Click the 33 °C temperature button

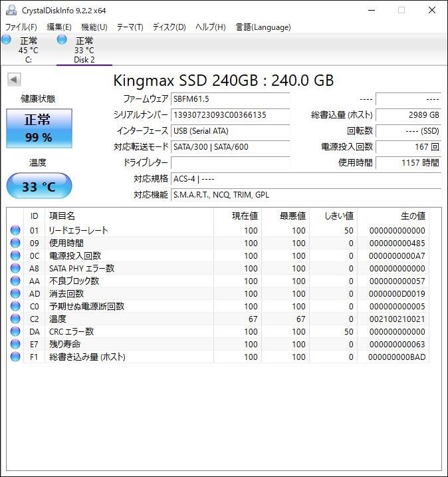(x=39, y=186)
